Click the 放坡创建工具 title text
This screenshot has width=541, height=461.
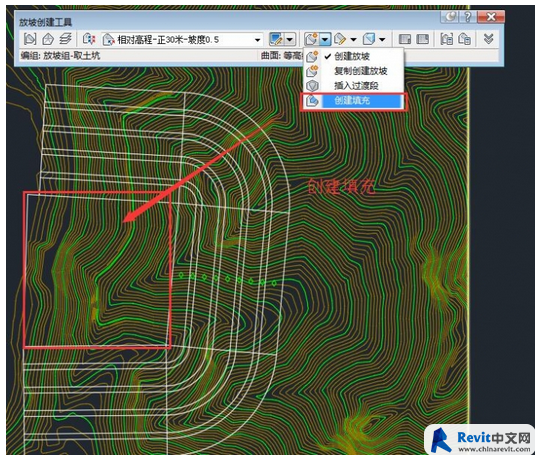click(x=46, y=23)
